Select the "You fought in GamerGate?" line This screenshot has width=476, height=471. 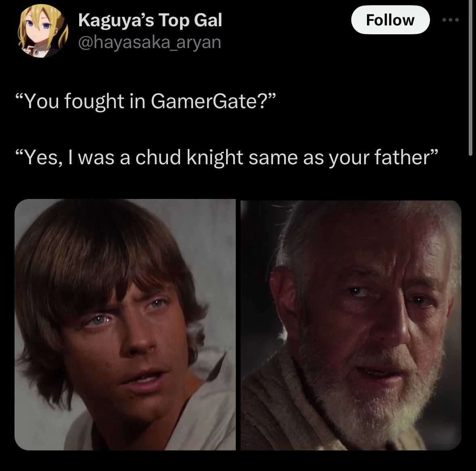146,101
